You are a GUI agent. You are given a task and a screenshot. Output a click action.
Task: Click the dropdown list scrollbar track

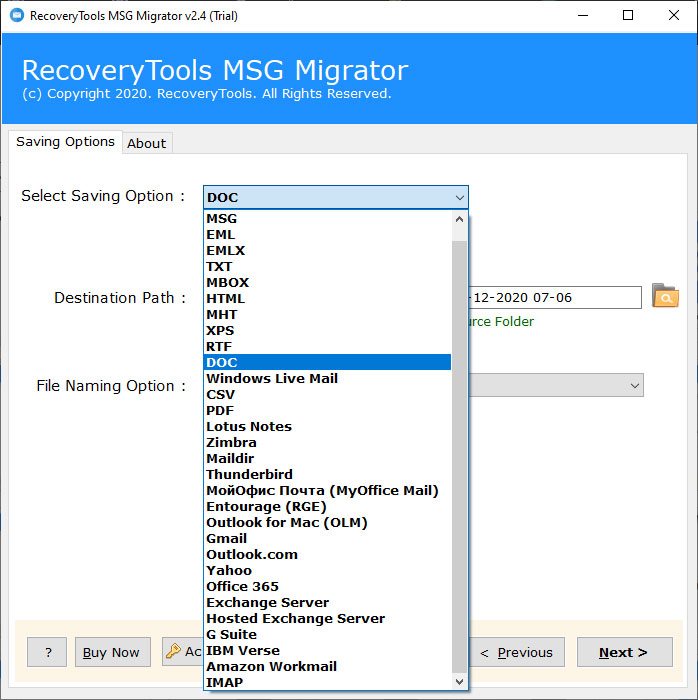click(x=459, y=457)
